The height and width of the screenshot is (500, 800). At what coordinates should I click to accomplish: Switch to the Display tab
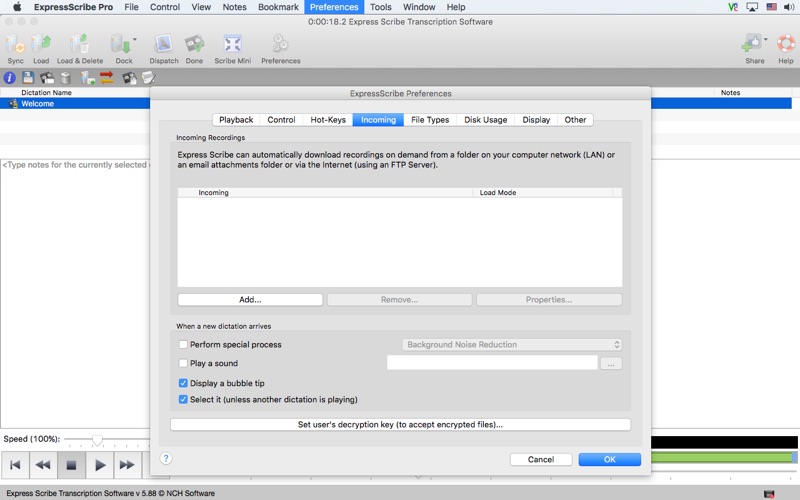pos(536,120)
